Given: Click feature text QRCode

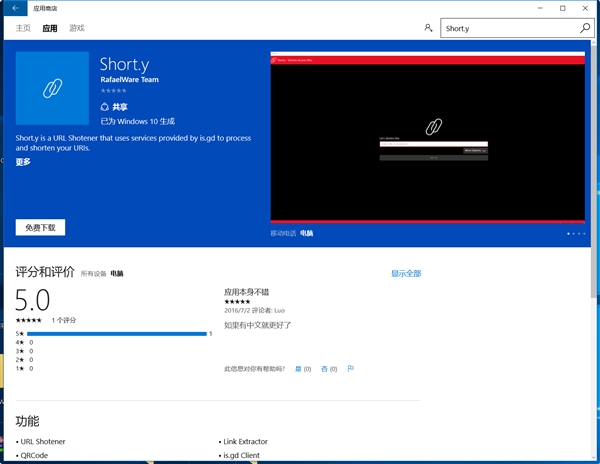Looking at the screenshot, I should pos(34,455).
